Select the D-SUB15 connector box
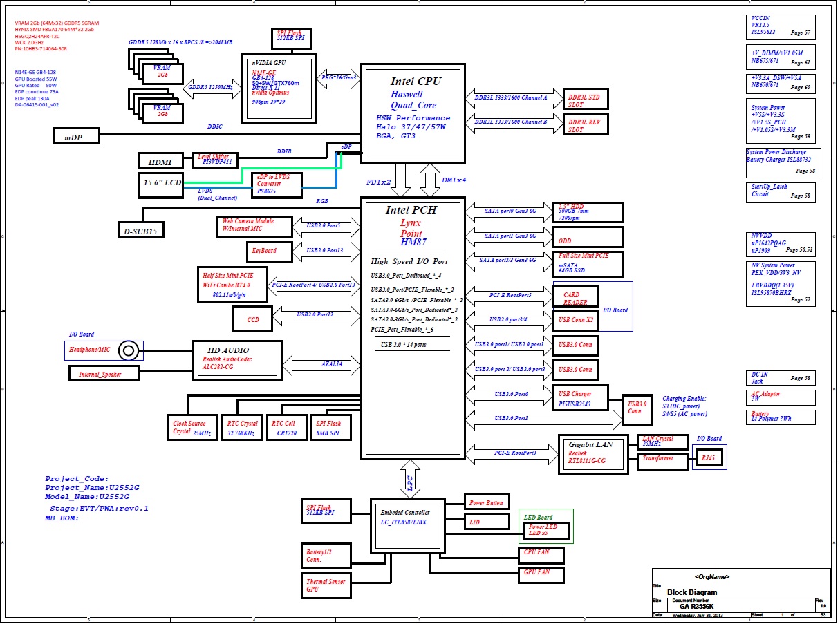Image resolution: width=840 pixels, height=624 pixels. 140,230
